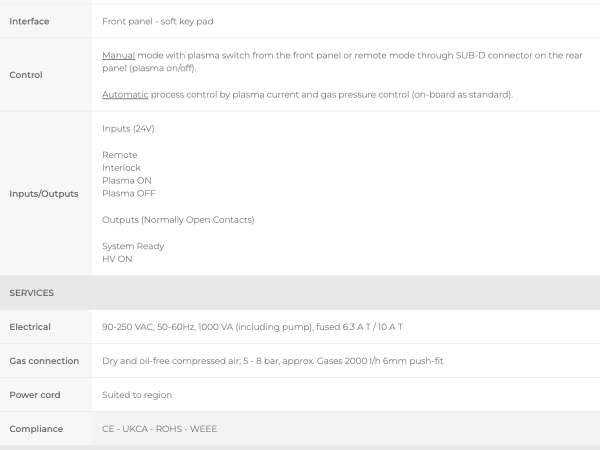Click the underlined Manual word

(119, 55)
